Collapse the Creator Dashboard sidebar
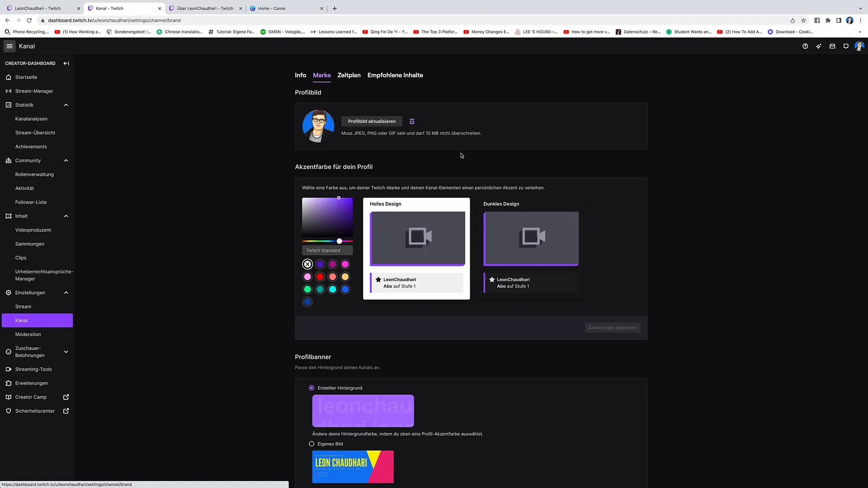Viewport: 868px width, 488px height. pyautogui.click(x=66, y=63)
